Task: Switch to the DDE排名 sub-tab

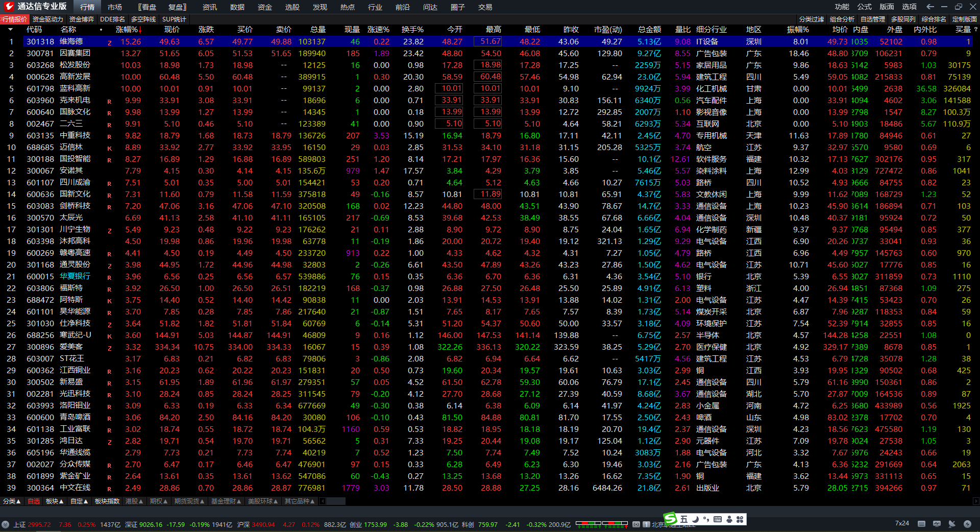Action: click(113, 19)
